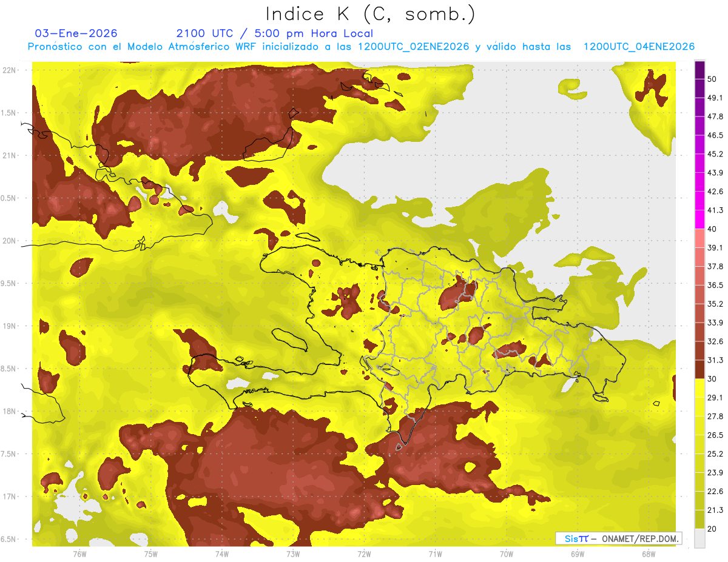Click the 74W longitude label
Viewport: 728px width, 562px height.
[x=222, y=554]
